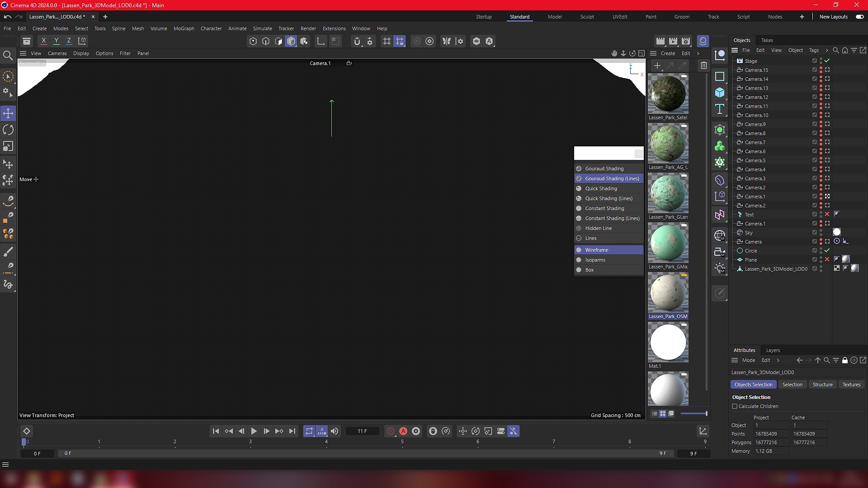Toggle New Layouts switch
Viewport: 868px width, 488px height.
click(x=859, y=17)
